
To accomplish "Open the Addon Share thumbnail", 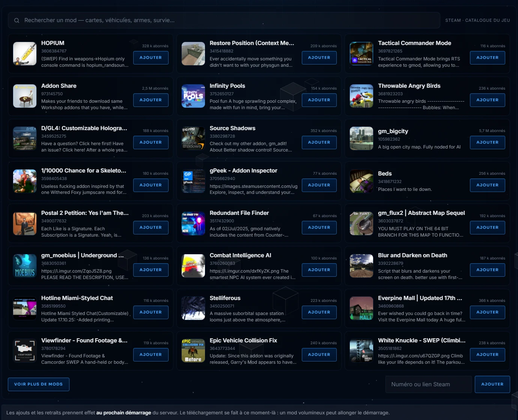I will click(25, 96).
